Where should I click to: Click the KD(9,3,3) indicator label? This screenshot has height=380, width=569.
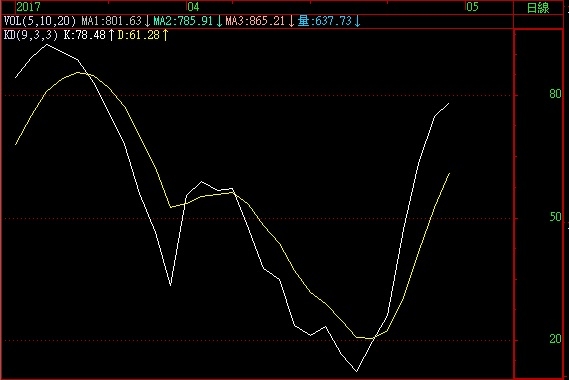[x=30, y=35]
